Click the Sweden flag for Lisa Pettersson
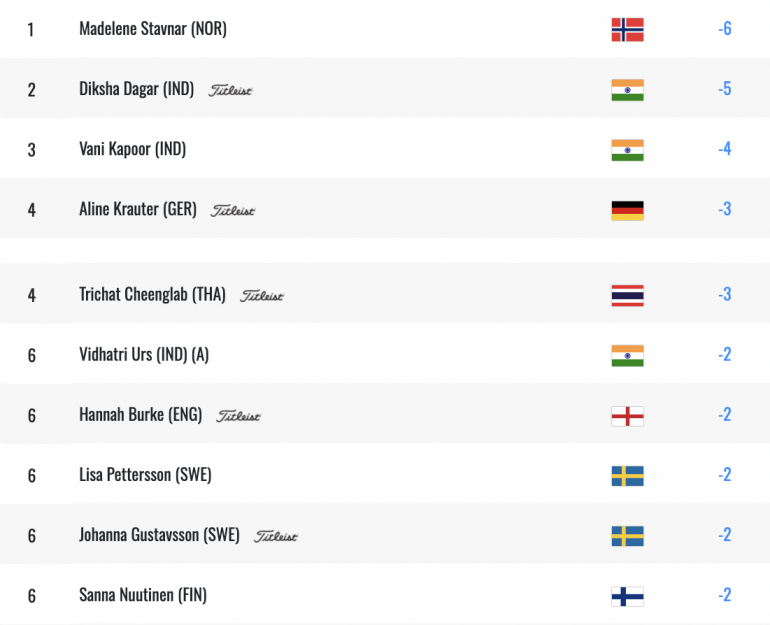 click(x=627, y=476)
